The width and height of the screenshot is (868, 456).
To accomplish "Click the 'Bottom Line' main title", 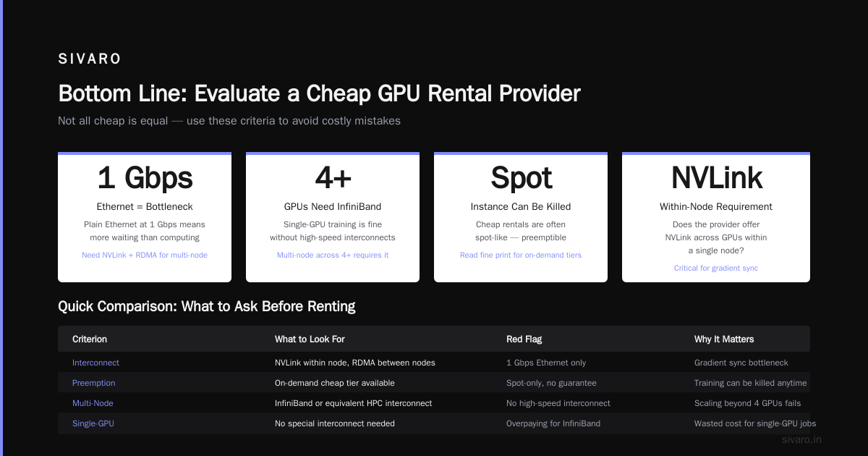I will coord(319,93).
